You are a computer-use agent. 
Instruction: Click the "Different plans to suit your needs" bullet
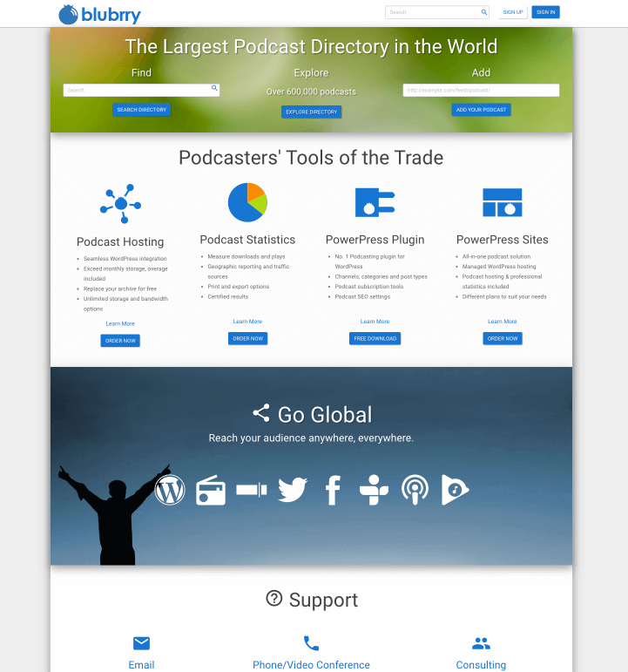(x=504, y=296)
